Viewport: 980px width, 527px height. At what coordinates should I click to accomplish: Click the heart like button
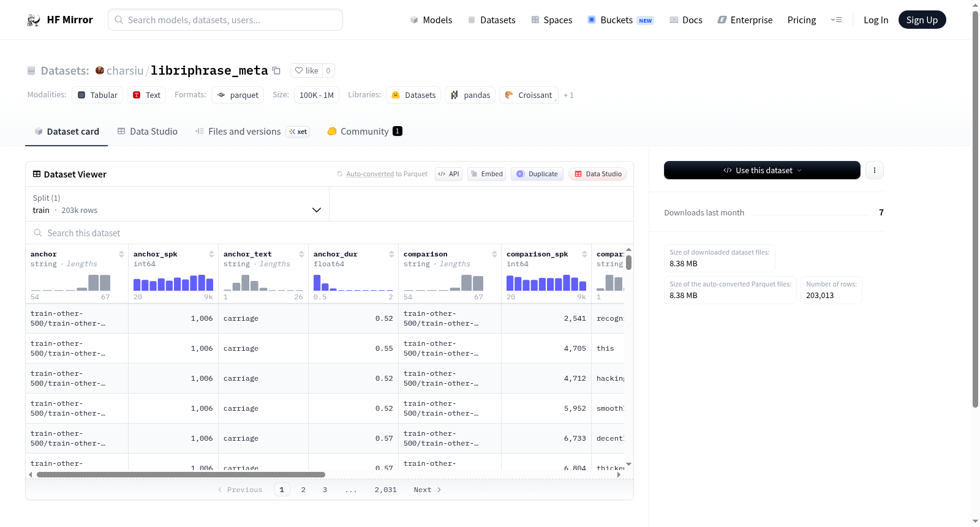click(x=306, y=70)
